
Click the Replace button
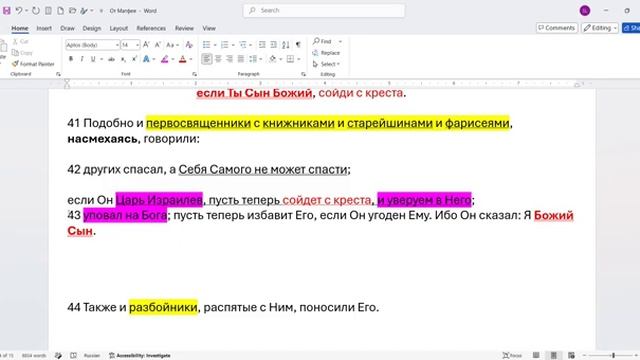coord(326,53)
